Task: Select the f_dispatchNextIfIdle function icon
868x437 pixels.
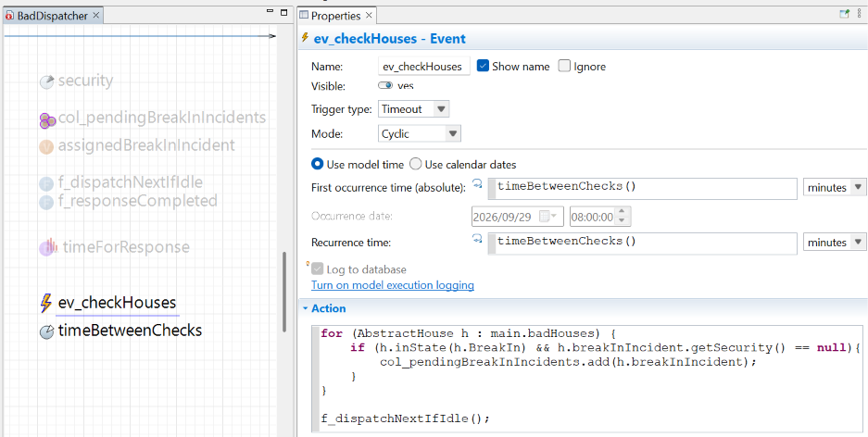Action: pos(46,183)
